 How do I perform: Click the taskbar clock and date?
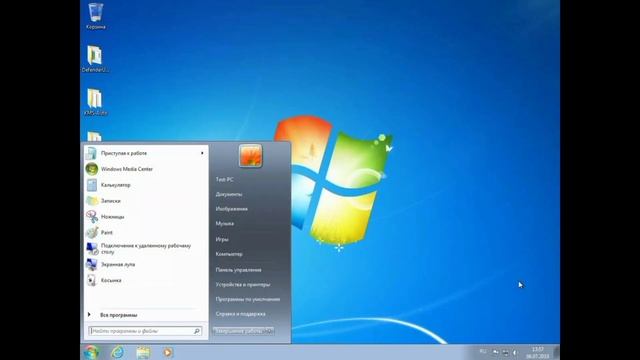(x=538, y=353)
